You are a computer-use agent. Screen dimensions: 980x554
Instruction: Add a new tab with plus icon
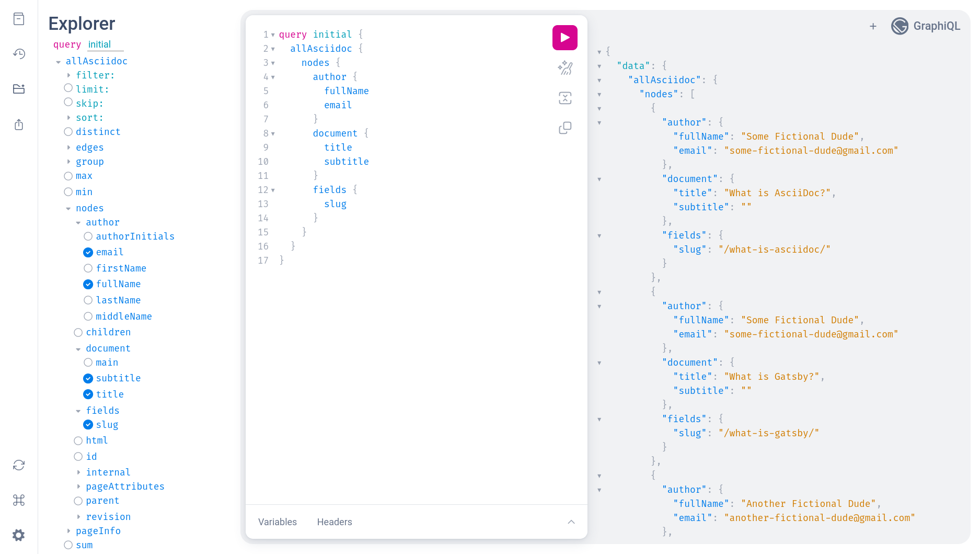pos(873,26)
